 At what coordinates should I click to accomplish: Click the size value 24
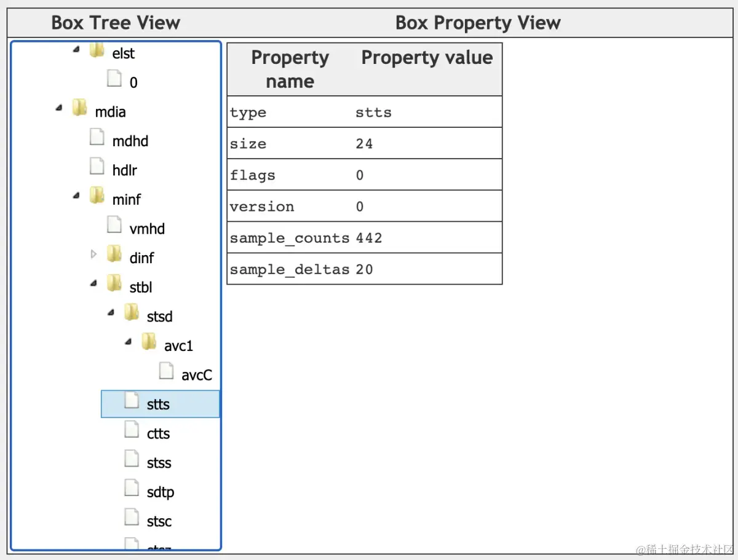364,144
